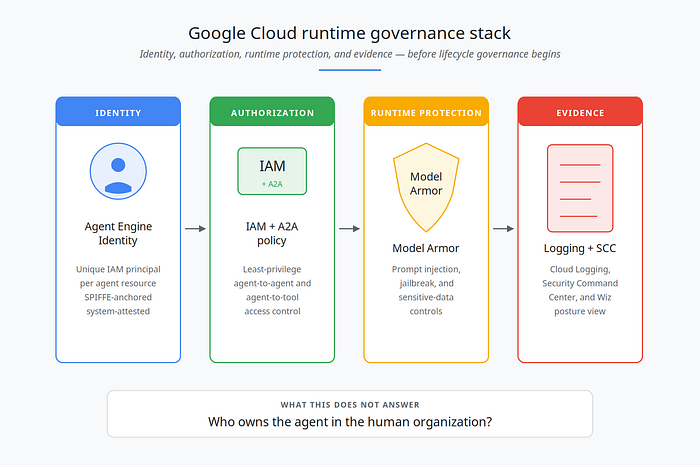Click the title 'Google Cloud runtime governance stack'

click(350, 33)
